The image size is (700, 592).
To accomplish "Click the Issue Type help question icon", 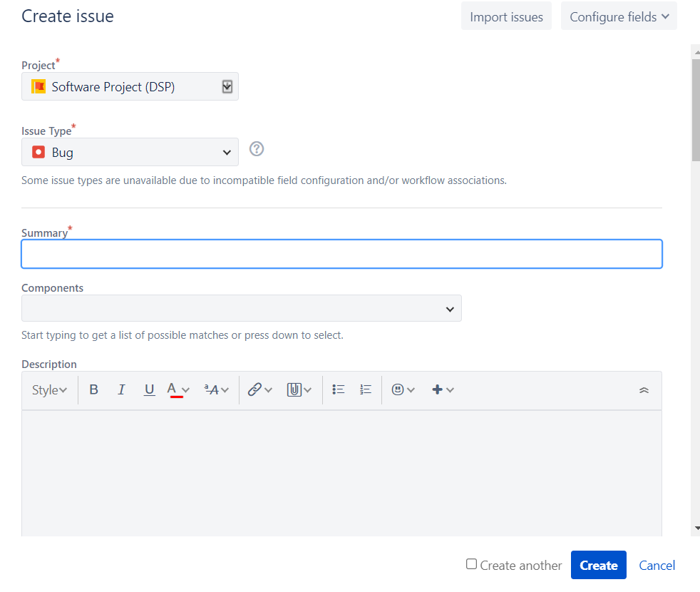I will 256,149.
